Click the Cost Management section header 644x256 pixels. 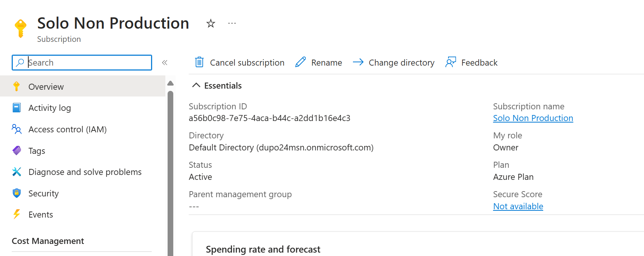point(48,241)
